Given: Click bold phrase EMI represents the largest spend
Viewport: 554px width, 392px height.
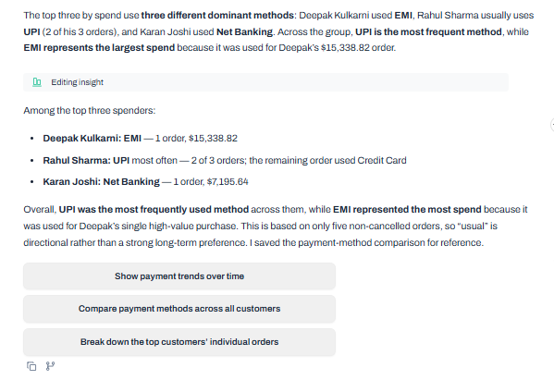Looking at the screenshot, I should pyautogui.click(x=99, y=48).
